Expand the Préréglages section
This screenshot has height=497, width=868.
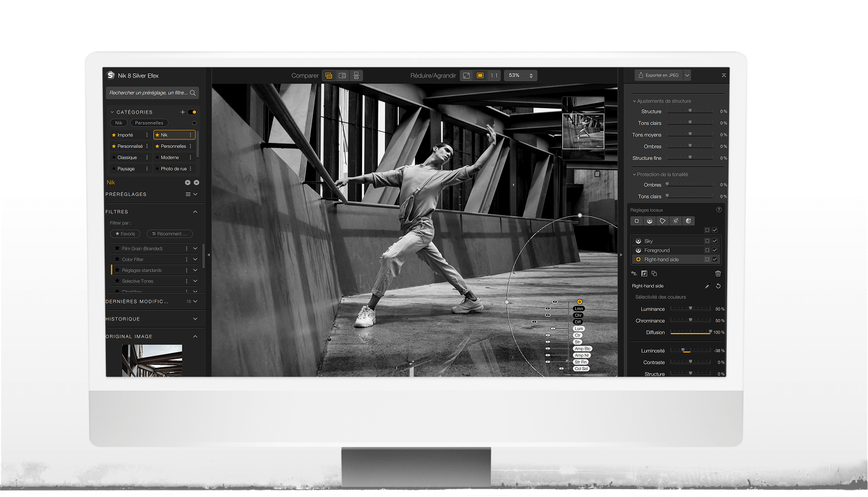195,194
